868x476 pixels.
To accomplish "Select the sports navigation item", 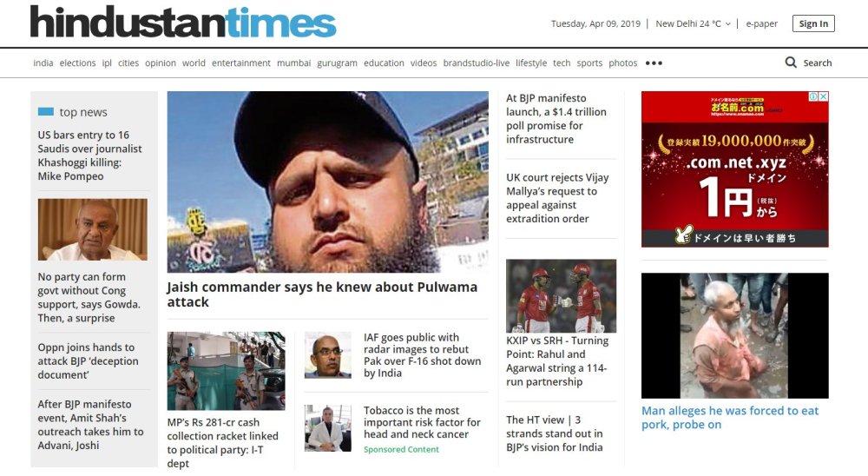I will [x=589, y=63].
